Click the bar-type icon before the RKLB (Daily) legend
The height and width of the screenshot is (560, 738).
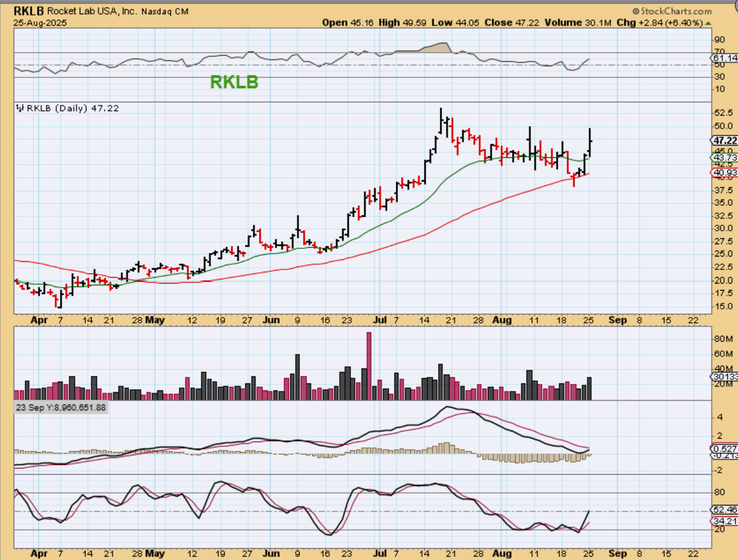pyautogui.click(x=21, y=108)
